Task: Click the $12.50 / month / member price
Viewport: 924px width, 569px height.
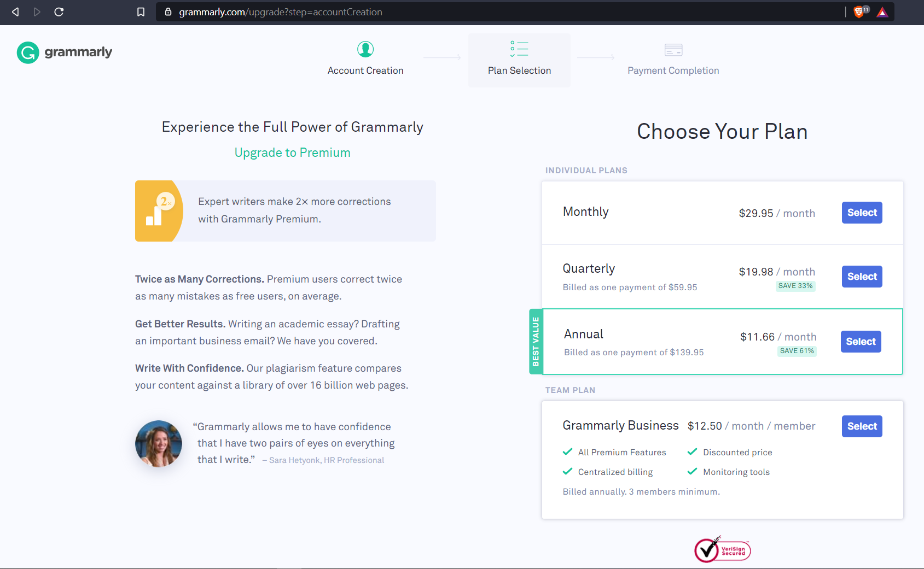Action: (751, 426)
